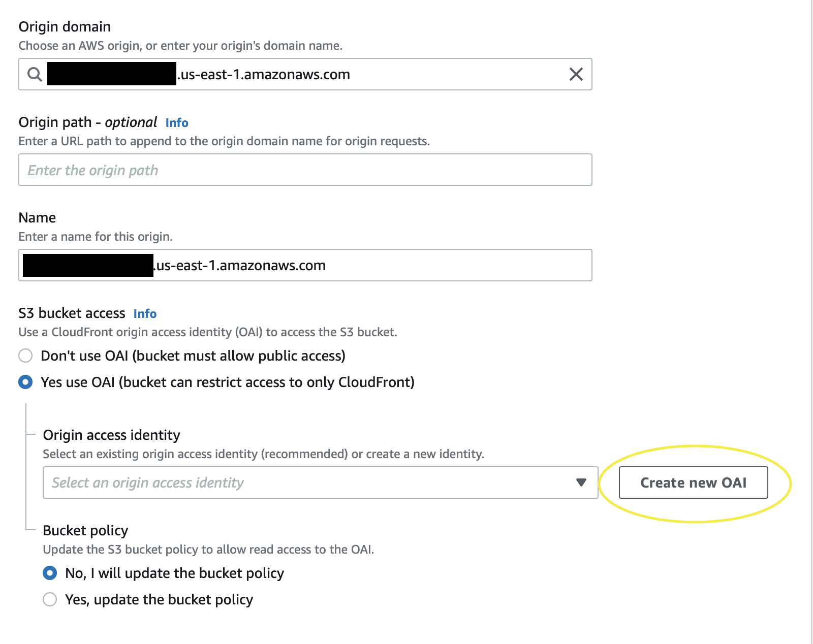
Task: Click into the origin Name text field
Action: point(305,265)
